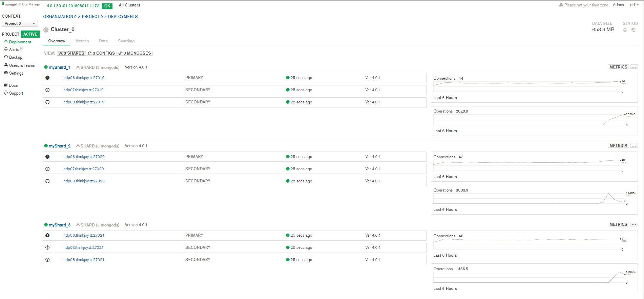Open the ellipsis menu for myShard_3
Screen dimensions: 644x299
pyautogui.click(x=634, y=224)
